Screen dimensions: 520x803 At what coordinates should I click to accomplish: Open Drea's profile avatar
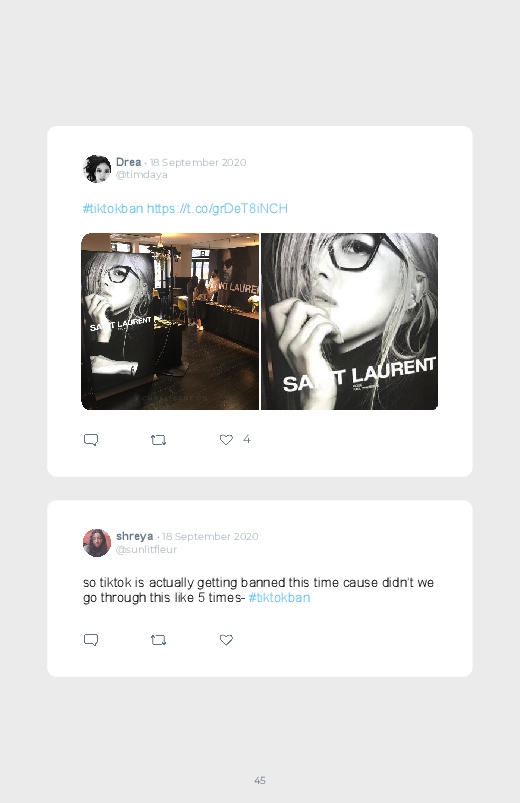coord(97,168)
